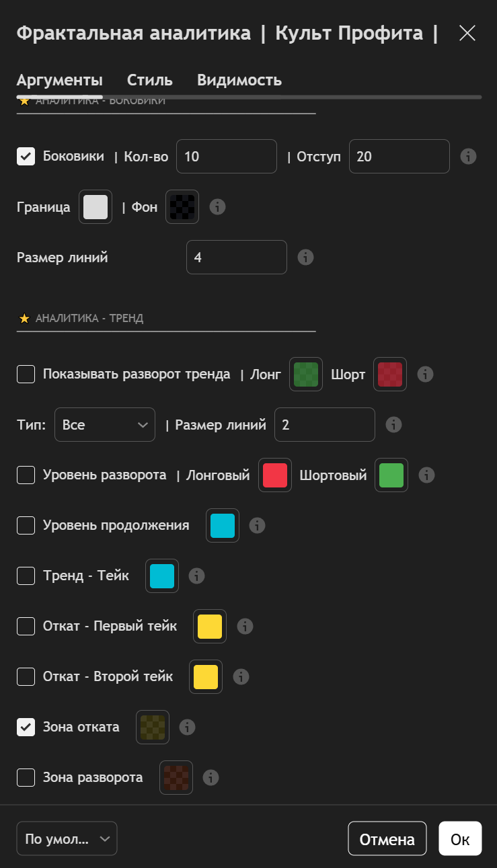Open the По умолчанию defaults dropdown

[67, 838]
